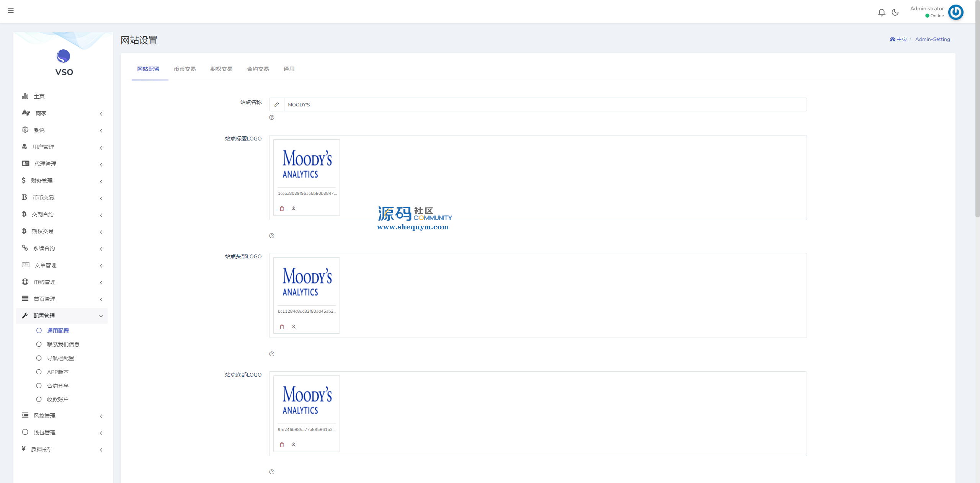
Task: Expand the 用户管理 menu chevron
Action: coord(101,148)
